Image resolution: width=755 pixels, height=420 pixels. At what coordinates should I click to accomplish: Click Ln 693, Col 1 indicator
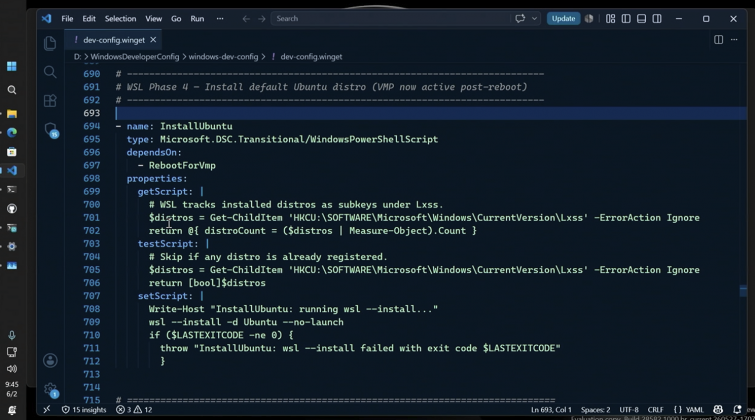[x=551, y=409]
